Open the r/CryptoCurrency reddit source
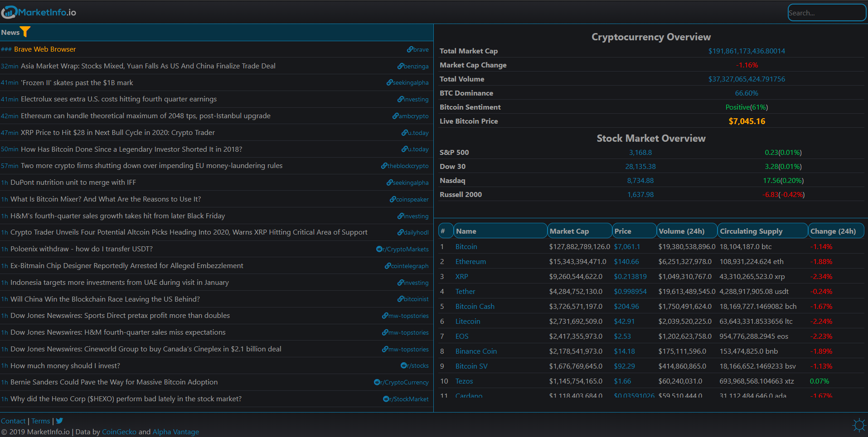The image size is (868, 437). (x=401, y=382)
